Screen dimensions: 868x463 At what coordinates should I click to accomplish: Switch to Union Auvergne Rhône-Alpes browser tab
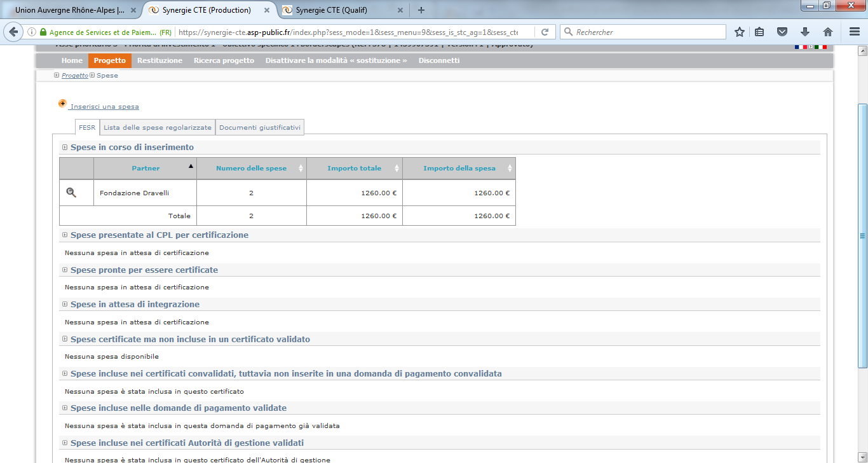pyautogui.click(x=69, y=10)
